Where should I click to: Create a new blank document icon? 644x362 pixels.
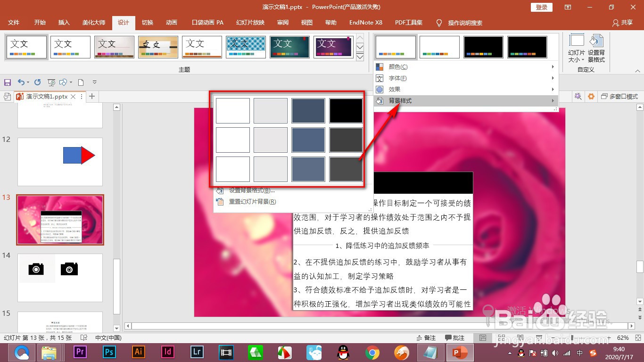(x=81, y=82)
